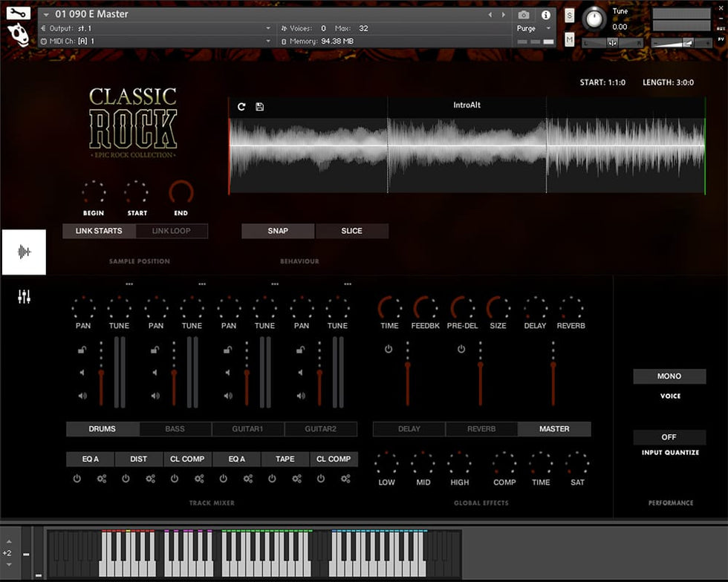Click the wrench edit icon in the header
Screen dimensions: 728x582
(18, 13)
